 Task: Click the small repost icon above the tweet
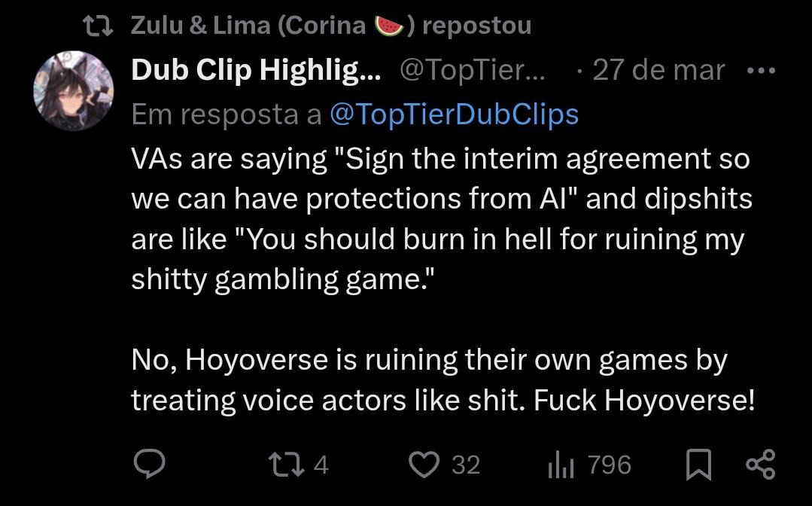click(x=98, y=26)
